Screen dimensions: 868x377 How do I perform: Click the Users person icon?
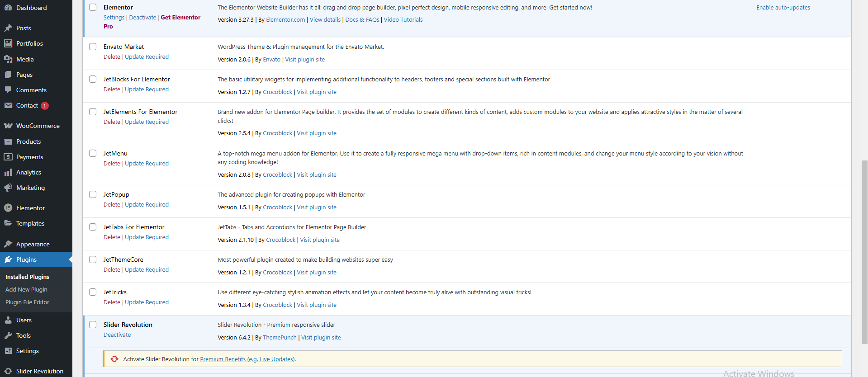(x=8, y=320)
